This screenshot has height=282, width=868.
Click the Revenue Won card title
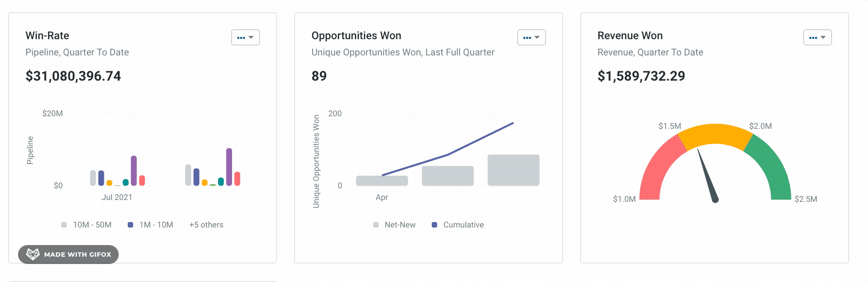point(630,36)
